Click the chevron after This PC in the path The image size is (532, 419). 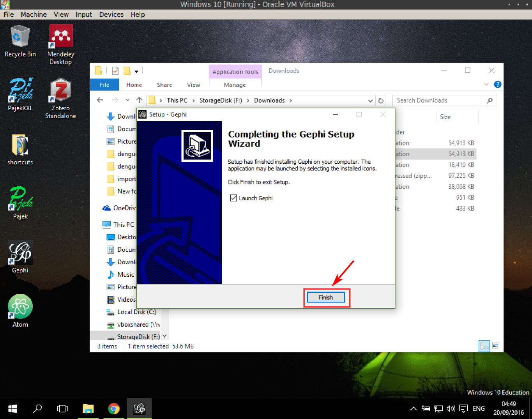pos(193,101)
